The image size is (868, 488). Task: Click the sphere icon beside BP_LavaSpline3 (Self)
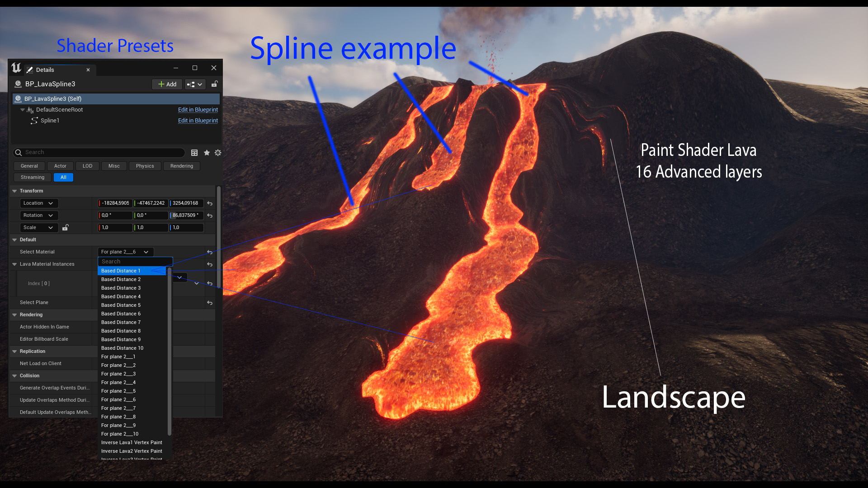click(19, 99)
